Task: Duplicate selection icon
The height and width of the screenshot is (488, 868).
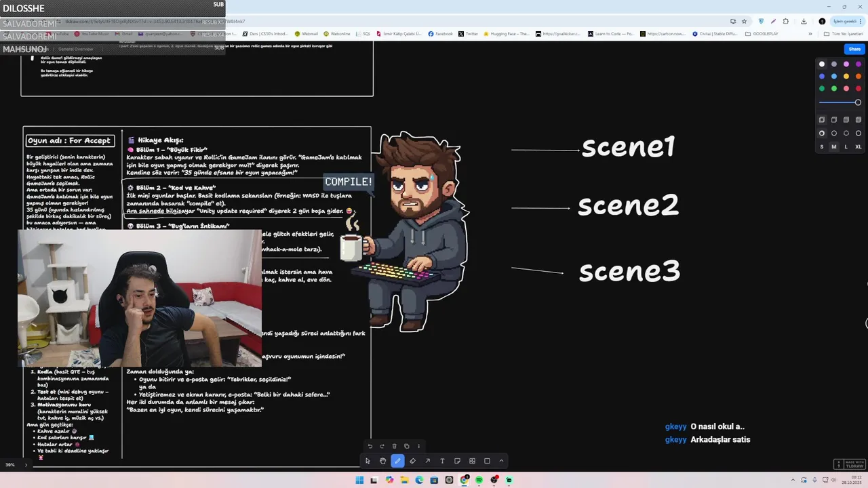Action: point(406,446)
